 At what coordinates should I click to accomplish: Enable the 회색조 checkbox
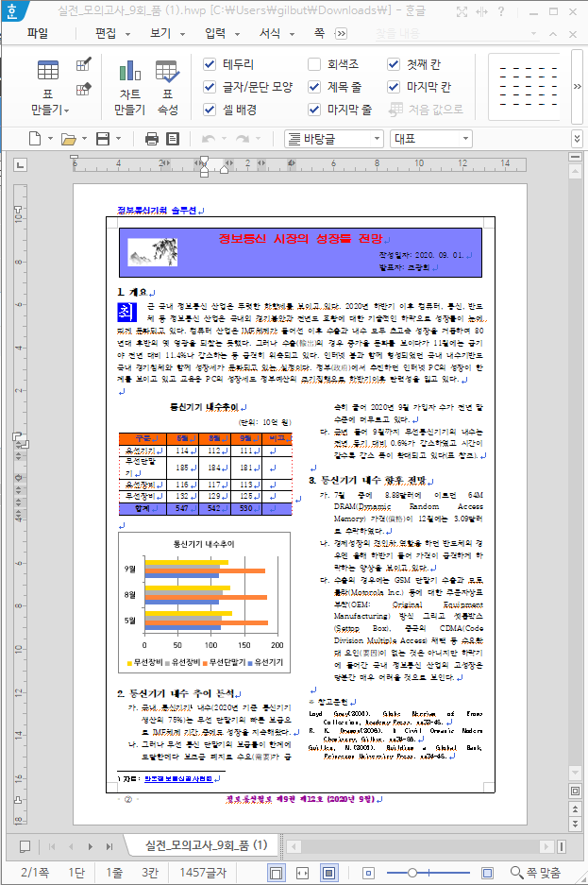[x=314, y=64]
